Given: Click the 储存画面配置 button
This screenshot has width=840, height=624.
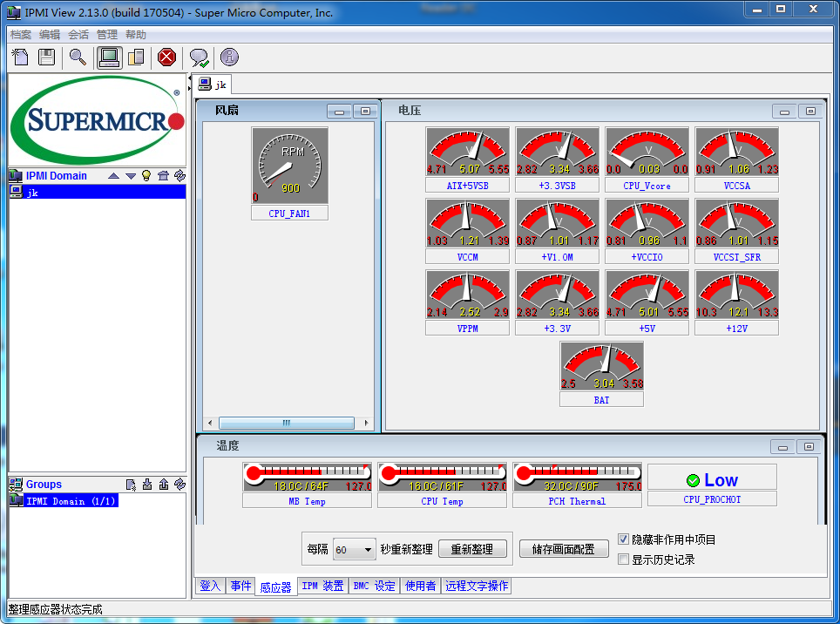Looking at the screenshot, I should [563, 549].
